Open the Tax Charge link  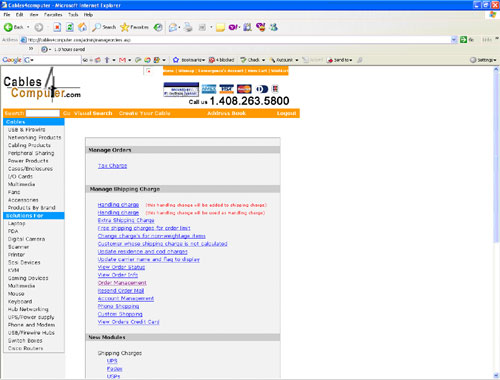pyautogui.click(x=112, y=166)
